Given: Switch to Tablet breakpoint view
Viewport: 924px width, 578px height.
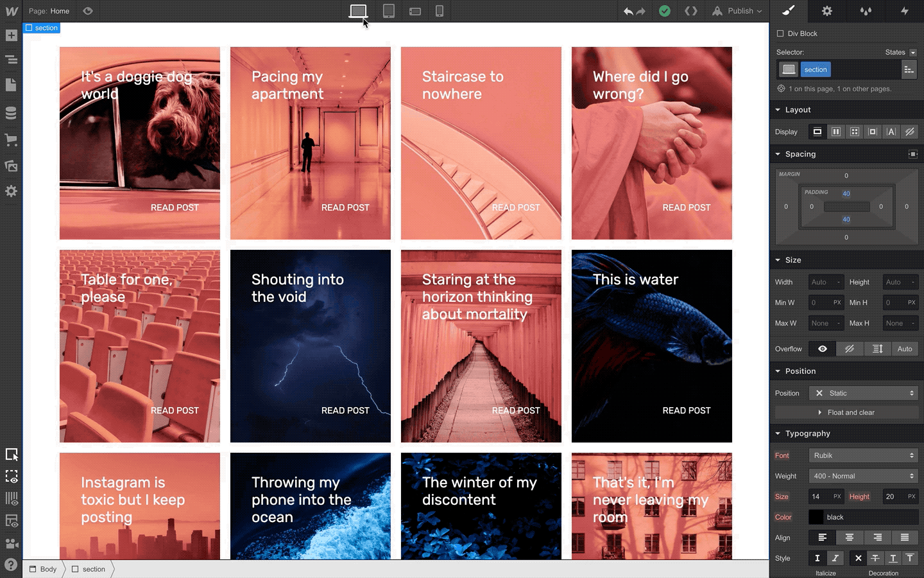Looking at the screenshot, I should pos(389,11).
